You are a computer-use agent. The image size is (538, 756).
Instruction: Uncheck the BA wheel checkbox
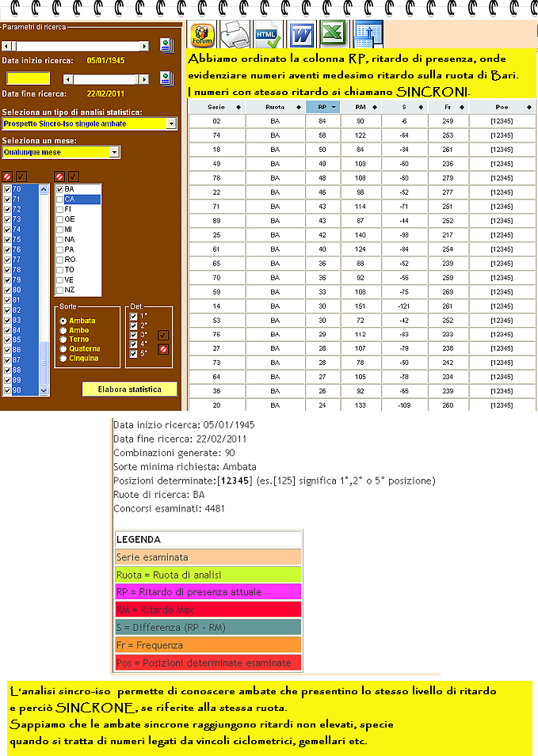[60, 190]
